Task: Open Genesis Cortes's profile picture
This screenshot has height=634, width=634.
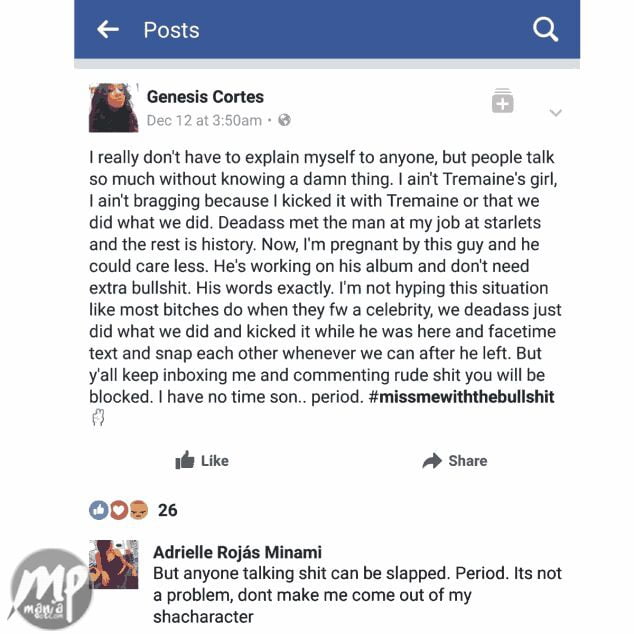Action: pos(113,108)
